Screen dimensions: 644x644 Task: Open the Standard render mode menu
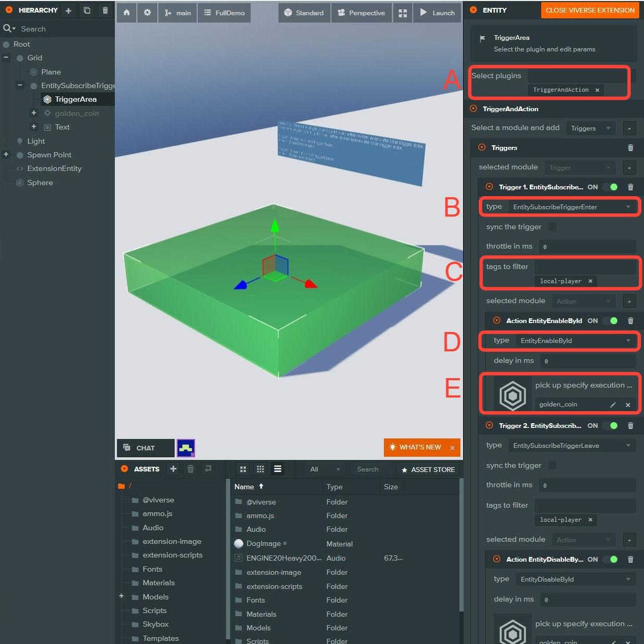(304, 13)
